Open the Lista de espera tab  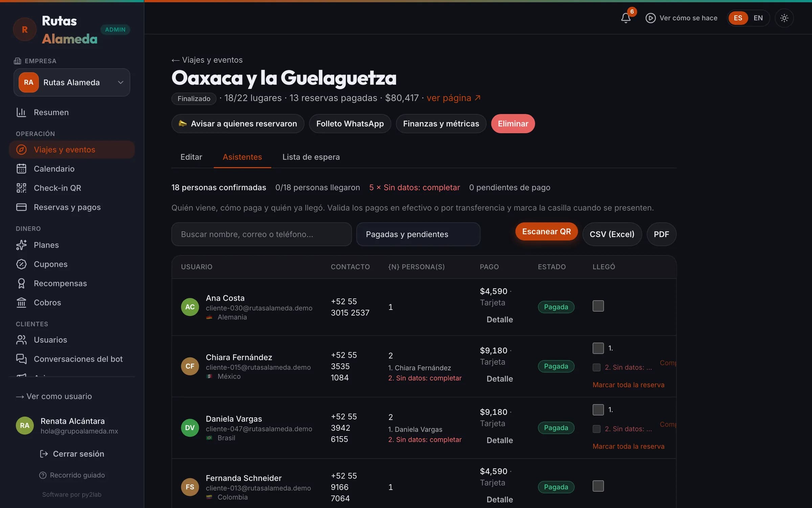311,157
